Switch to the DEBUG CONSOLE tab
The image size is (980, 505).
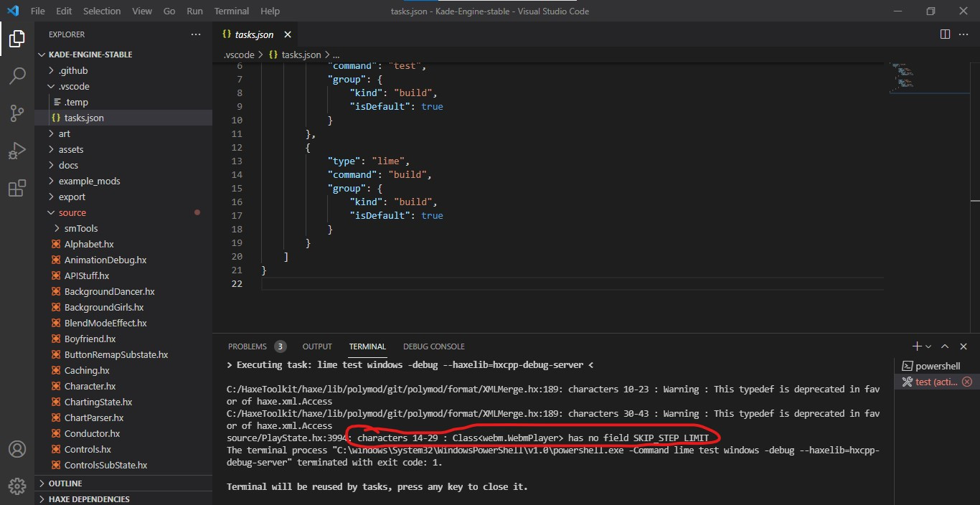coord(433,346)
